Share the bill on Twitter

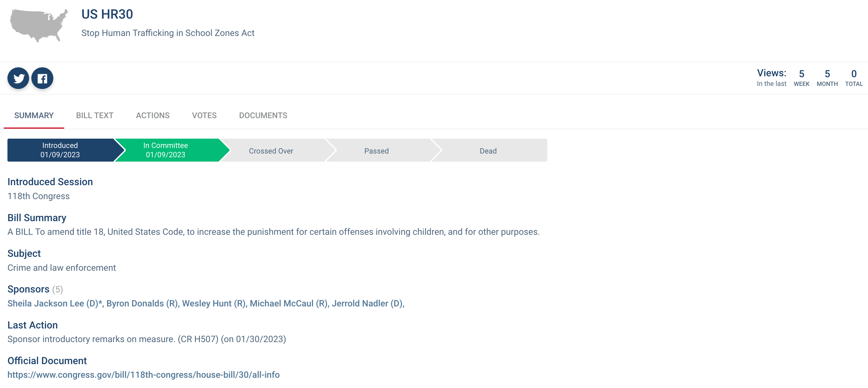(x=18, y=78)
